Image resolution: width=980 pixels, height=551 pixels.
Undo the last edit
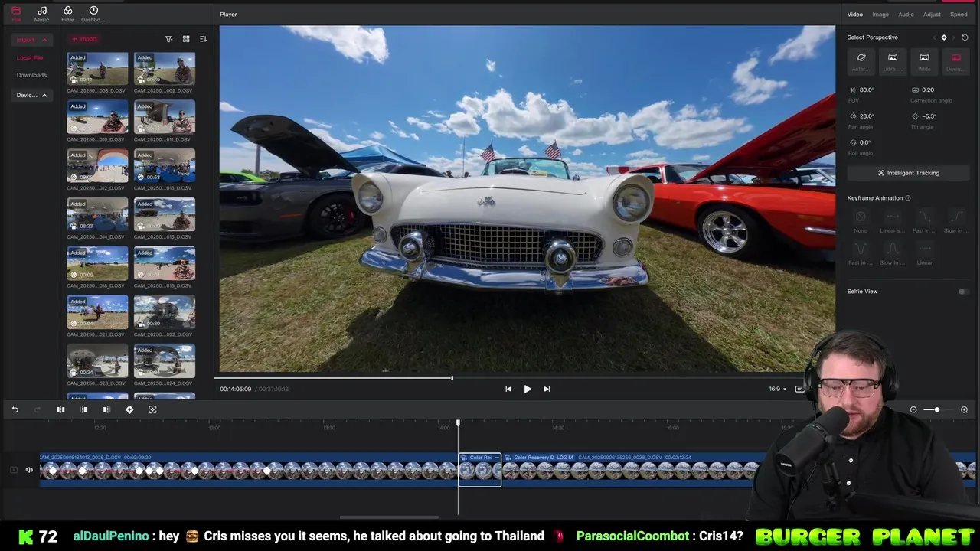[15, 409]
